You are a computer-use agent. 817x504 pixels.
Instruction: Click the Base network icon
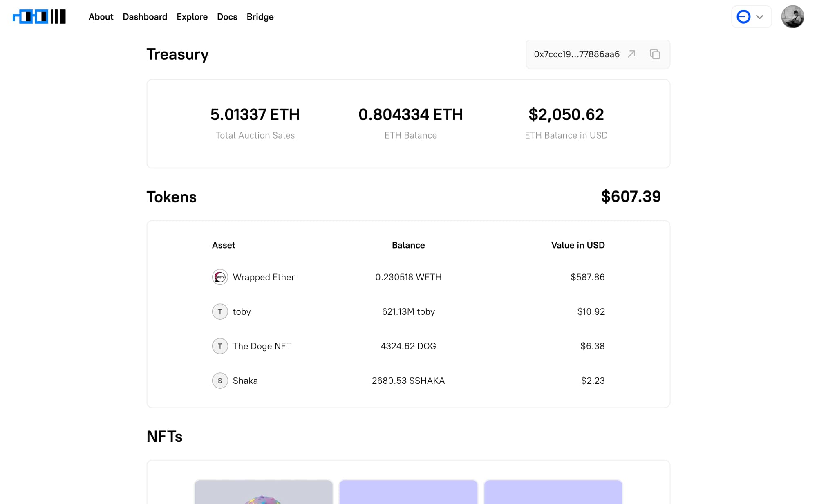743,17
